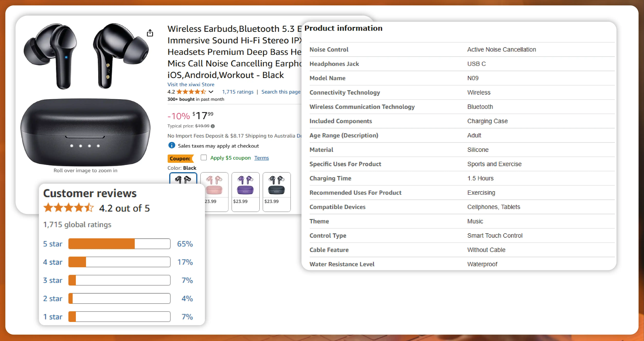Click 'Active Noise Cancellation' value
The width and height of the screenshot is (644, 341).
click(502, 50)
